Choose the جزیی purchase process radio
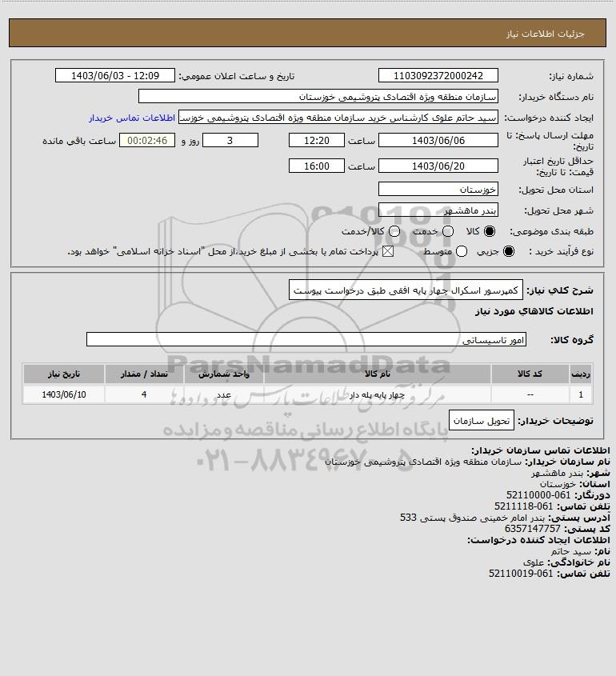This screenshot has width=616, height=676. (x=509, y=251)
